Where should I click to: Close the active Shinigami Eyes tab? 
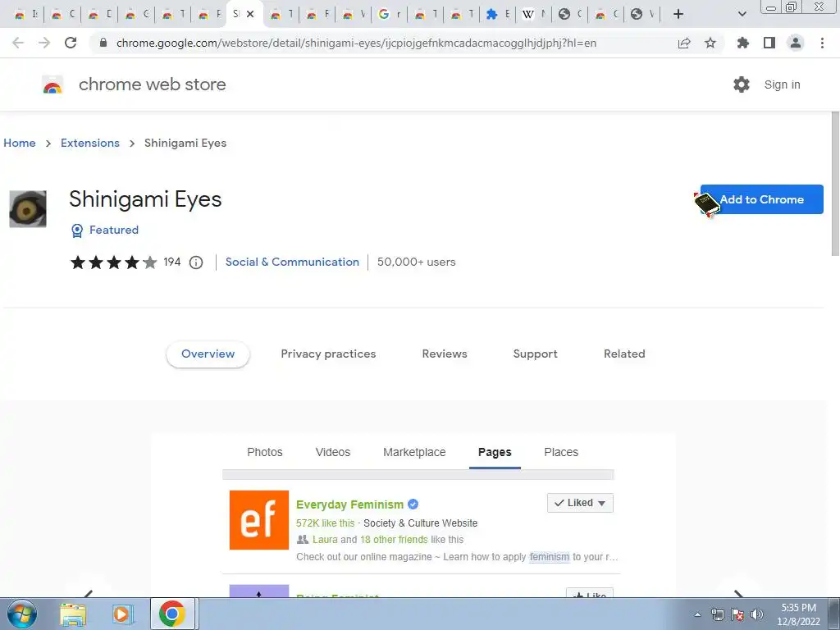250,14
